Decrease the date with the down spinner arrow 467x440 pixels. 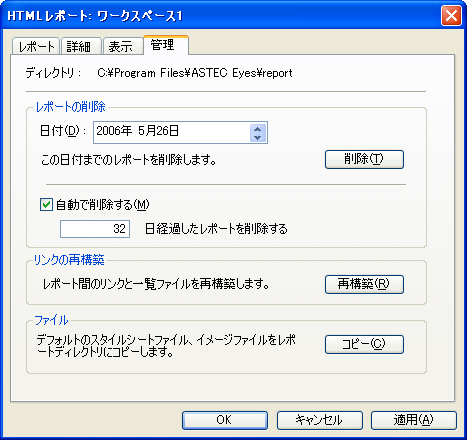click(x=257, y=137)
